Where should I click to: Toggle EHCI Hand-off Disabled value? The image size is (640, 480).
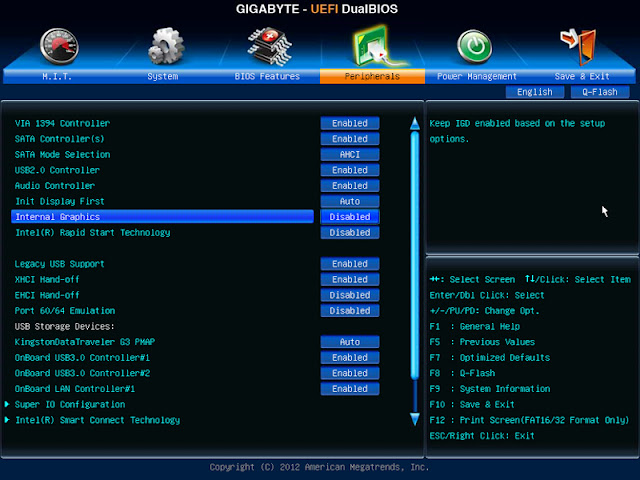click(x=350, y=295)
